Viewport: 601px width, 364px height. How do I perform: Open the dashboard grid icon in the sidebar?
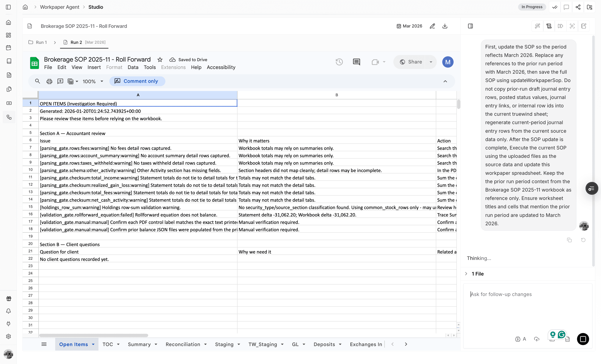9,35
